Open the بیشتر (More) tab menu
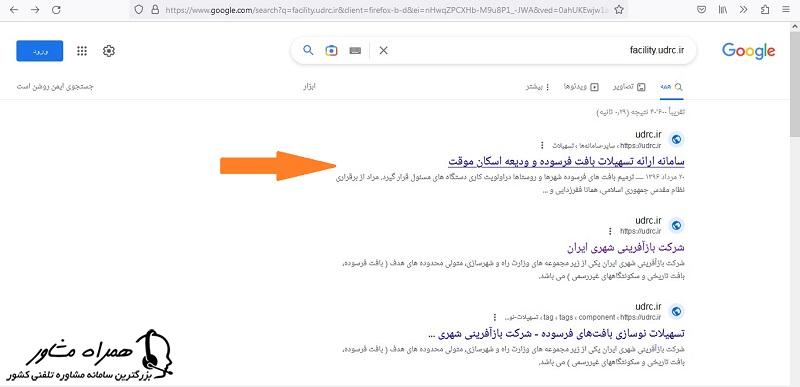Viewport: 800px width, 387px height. (x=538, y=87)
